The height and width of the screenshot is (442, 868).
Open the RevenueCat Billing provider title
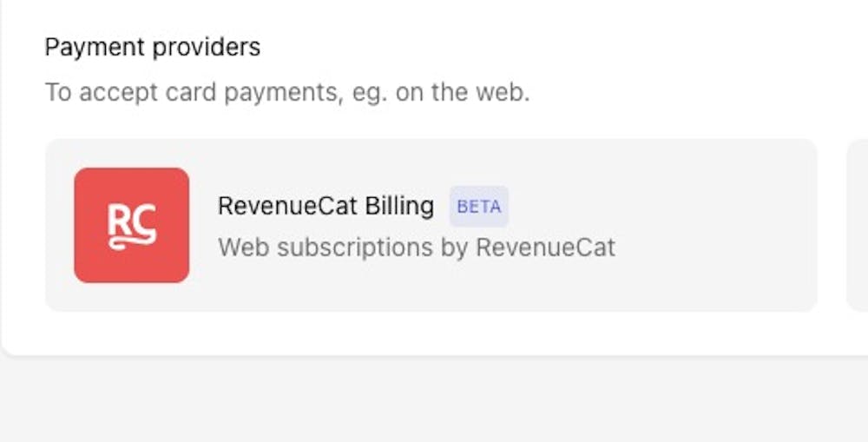point(325,206)
